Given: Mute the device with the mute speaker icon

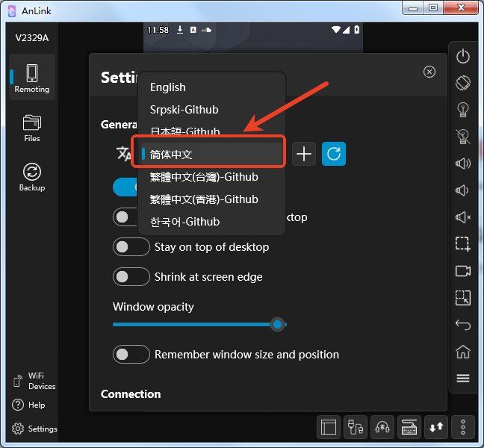Looking at the screenshot, I should (x=463, y=217).
